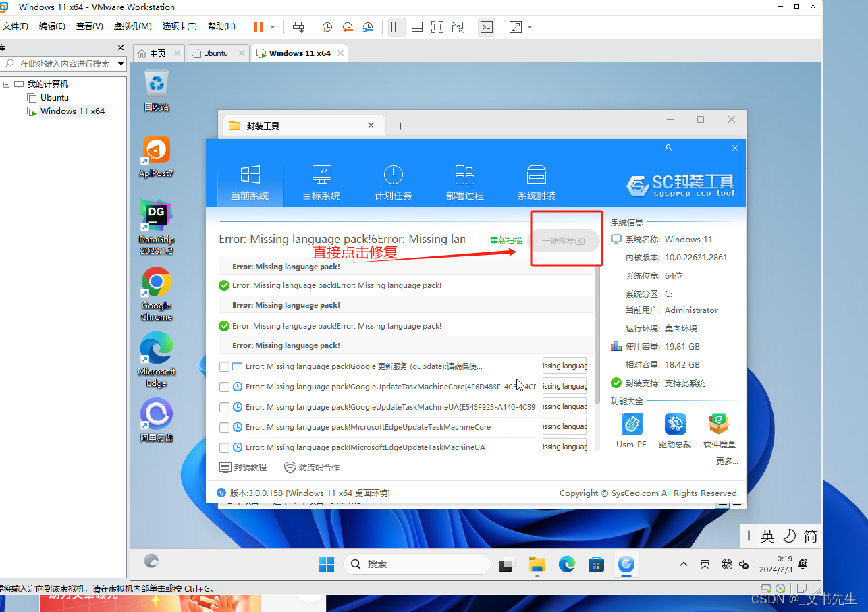
Task: Open the 计划任务 tab
Action: (x=393, y=184)
